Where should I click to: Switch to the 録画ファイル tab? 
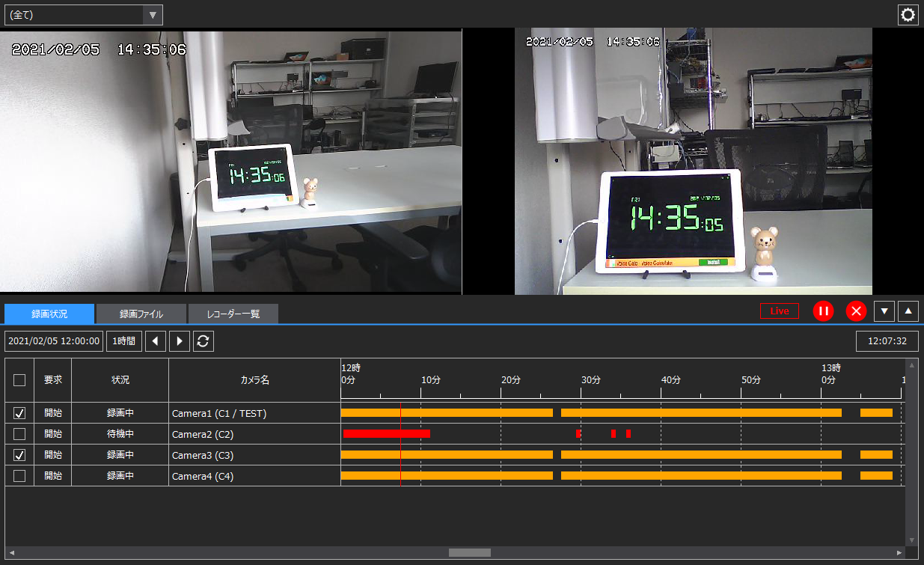[x=141, y=314]
